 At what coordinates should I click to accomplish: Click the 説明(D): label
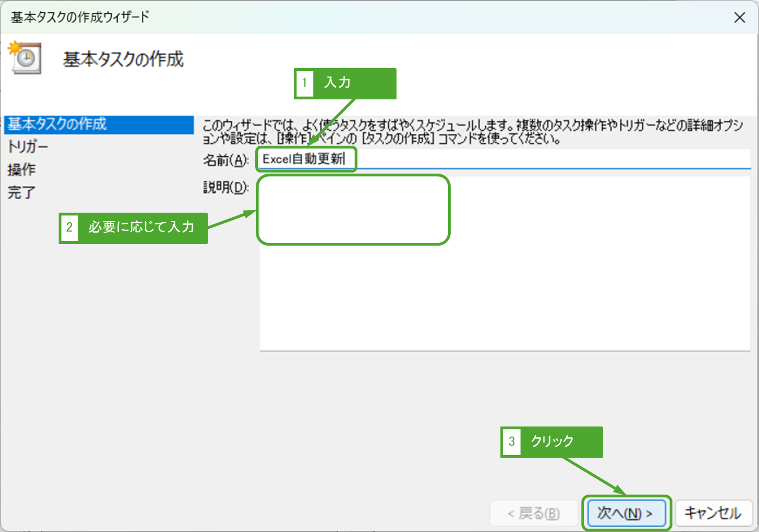tap(225, 188)
